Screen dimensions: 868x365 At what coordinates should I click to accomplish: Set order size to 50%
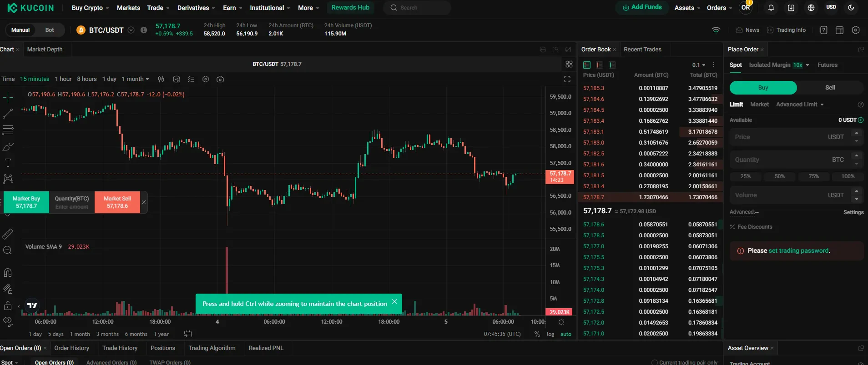coord(780,176)
